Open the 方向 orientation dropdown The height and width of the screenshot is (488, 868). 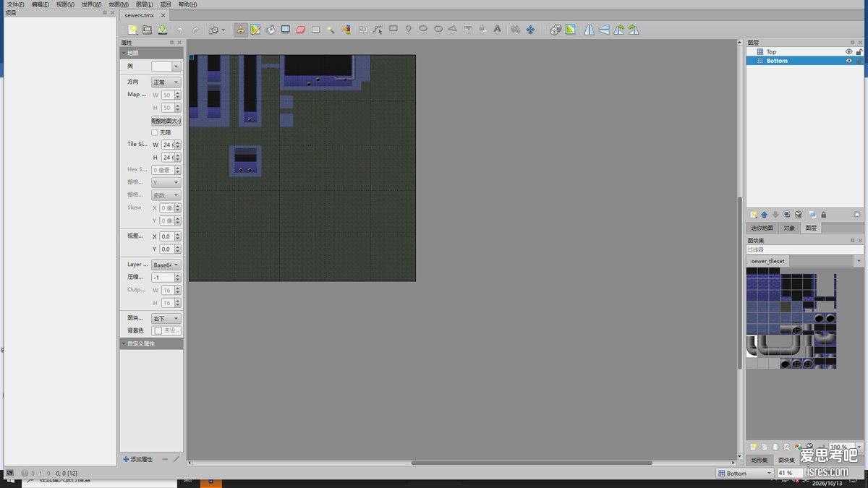pyautogui.click(x=166, y=82)
